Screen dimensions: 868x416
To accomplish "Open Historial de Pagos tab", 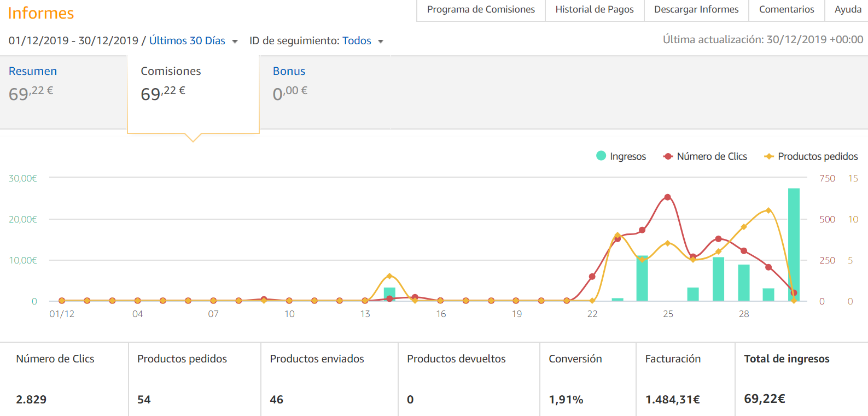I will click(595, 10).
